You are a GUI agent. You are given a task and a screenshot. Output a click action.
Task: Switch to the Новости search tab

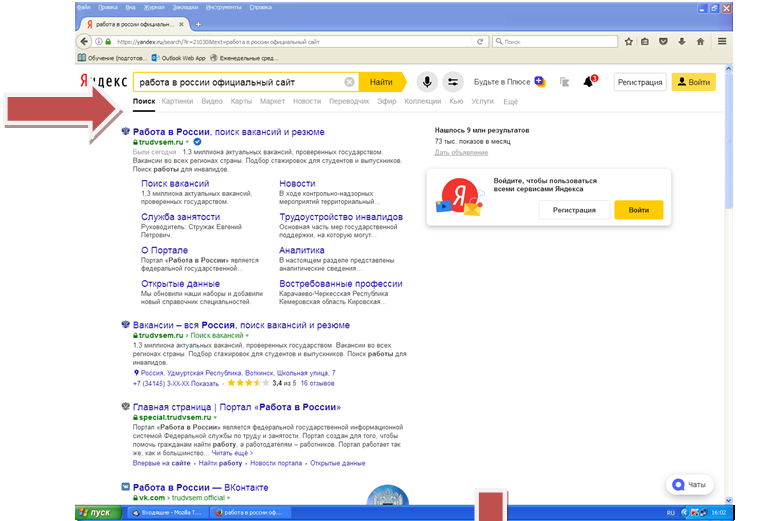(x=307, y=101)
